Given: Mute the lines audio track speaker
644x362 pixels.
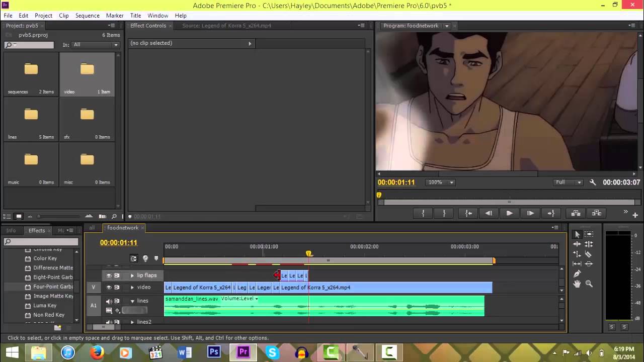Looking at the screenshot, I should coord(109,301).
